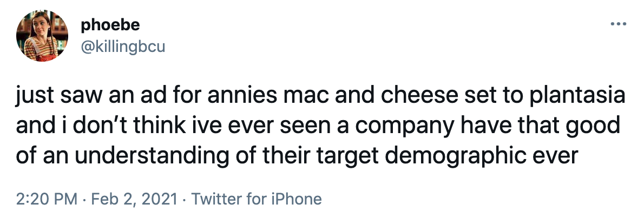
Task: Open the tweet's three-dot more options menu
Action: 617,25
